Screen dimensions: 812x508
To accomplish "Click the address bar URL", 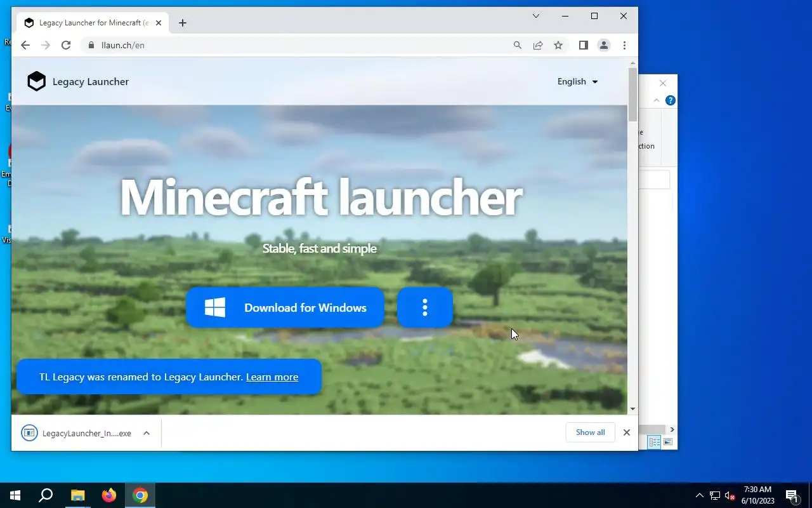I will [x=123, y=45].
